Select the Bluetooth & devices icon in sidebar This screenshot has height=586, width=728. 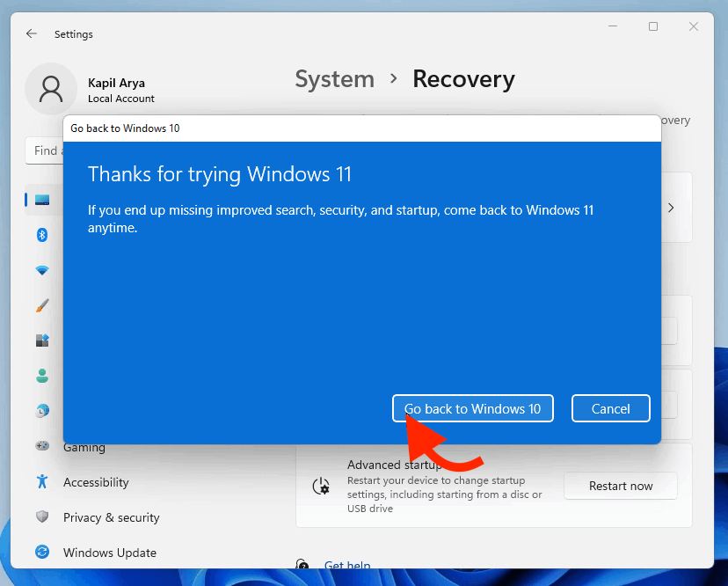pos(42,235)
